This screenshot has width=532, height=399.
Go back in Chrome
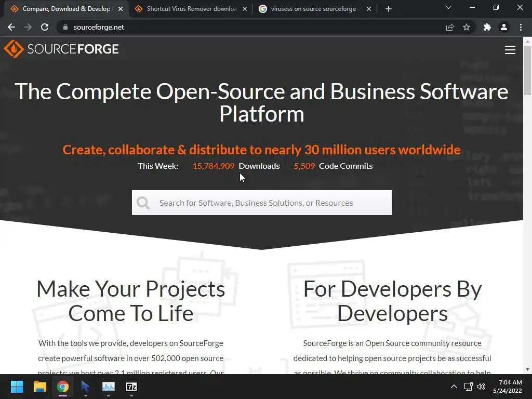point(11,27)
